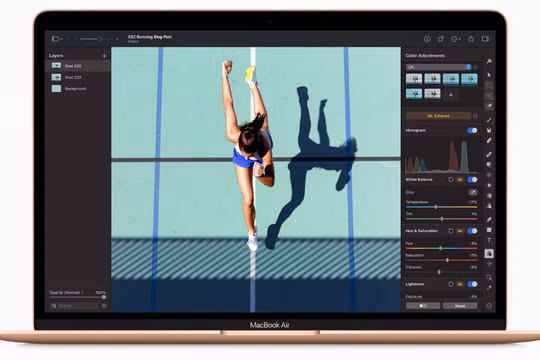Open the view options dropdown at top left
This screenshot has height=360, width=540.
coord(57,39)
